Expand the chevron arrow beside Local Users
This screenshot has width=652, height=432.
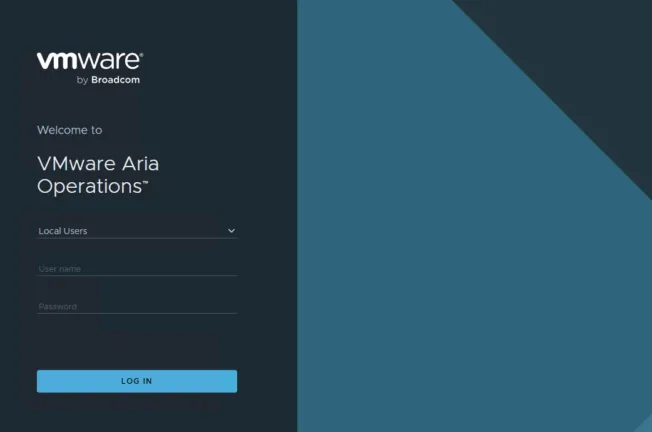(231, 231)
